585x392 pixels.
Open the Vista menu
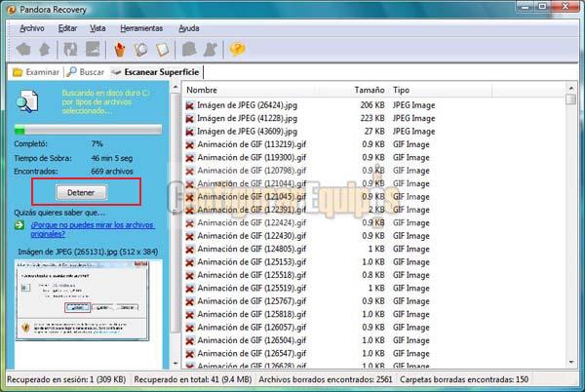point(97,28)
